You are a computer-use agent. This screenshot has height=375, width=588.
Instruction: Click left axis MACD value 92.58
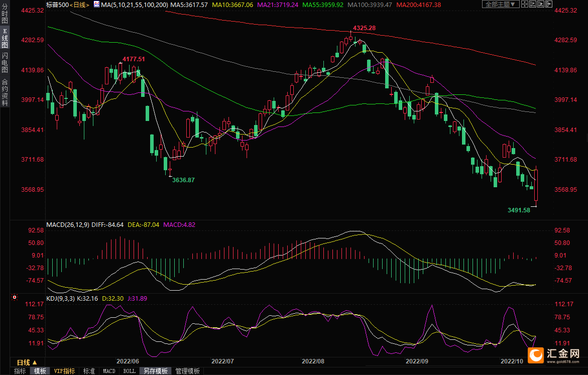[36, 230]
